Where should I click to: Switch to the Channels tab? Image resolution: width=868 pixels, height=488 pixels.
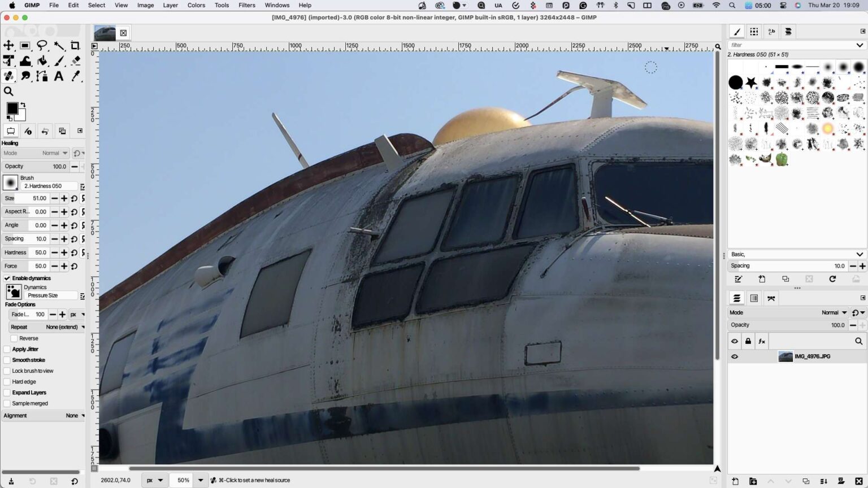click(754, 298)
